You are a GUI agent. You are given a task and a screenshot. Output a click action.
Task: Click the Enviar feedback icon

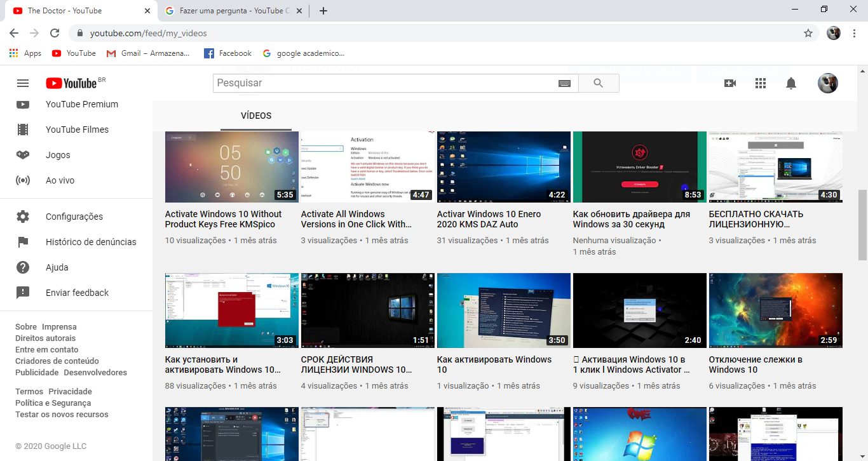coord(23,293)
